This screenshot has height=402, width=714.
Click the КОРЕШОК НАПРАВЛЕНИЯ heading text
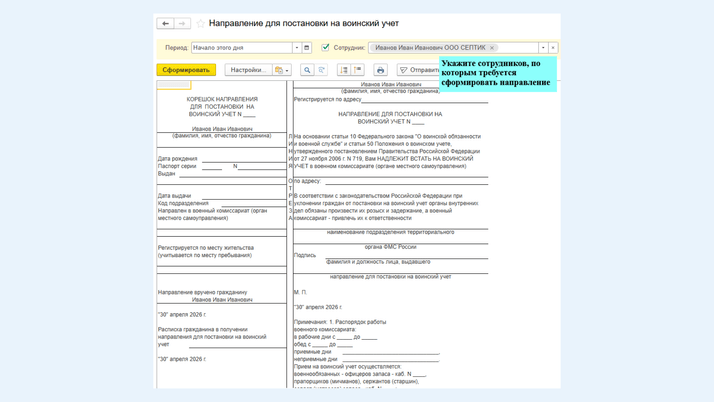(222, 99)
